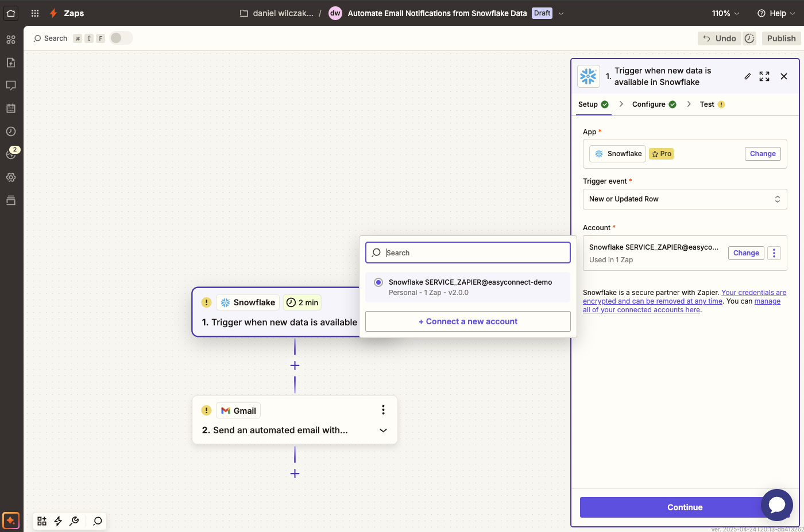
Task: Click Change button for the Account
Action: point(746,253)
